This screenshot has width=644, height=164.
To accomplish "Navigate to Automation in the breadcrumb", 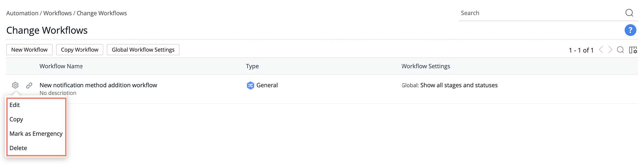I will click(22, 13).
